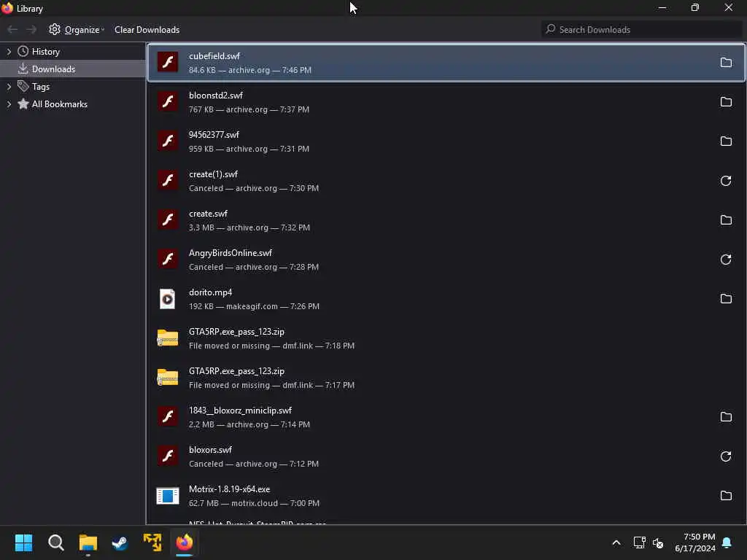Click the Motrix installer file icon
The width and height of the screenshot is (747, 560).
pyautogui.click(x=168, y=496)
